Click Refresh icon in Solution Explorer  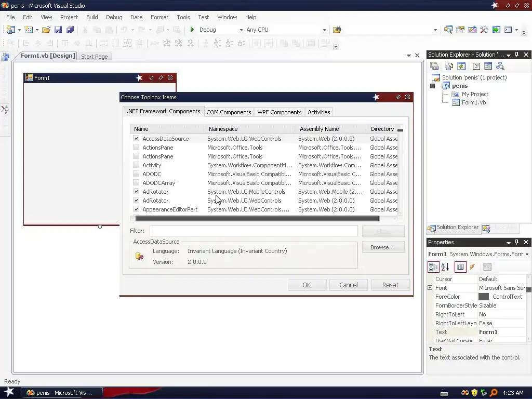coord(461,66)
